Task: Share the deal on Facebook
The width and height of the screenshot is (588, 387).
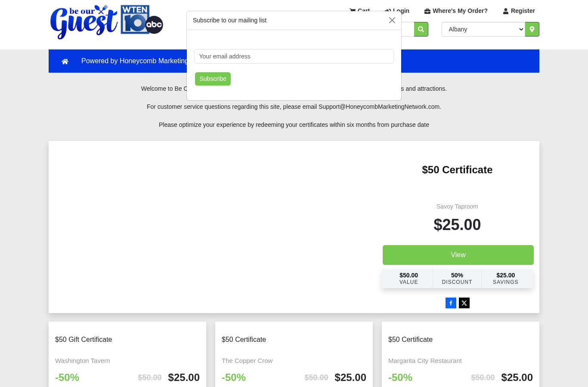Action: point(451,303)
